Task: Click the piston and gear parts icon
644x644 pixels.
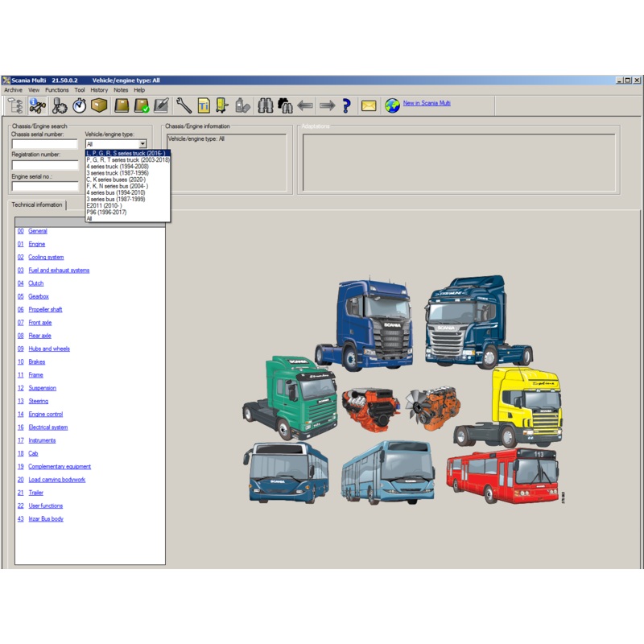Action: 60,106
